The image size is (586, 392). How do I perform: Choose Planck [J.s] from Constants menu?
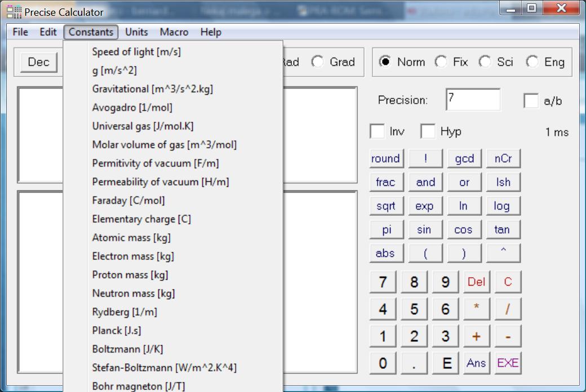click(117, 331)
